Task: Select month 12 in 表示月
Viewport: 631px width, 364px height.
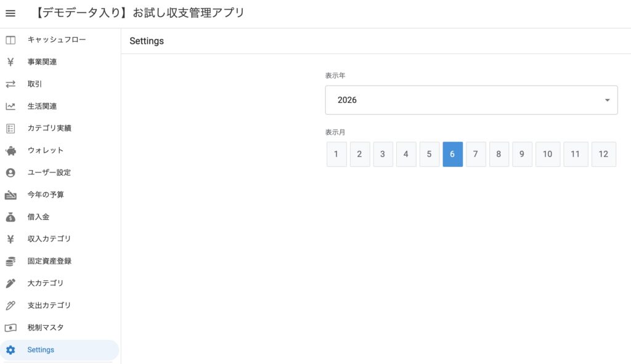Action: click(604, 154)
